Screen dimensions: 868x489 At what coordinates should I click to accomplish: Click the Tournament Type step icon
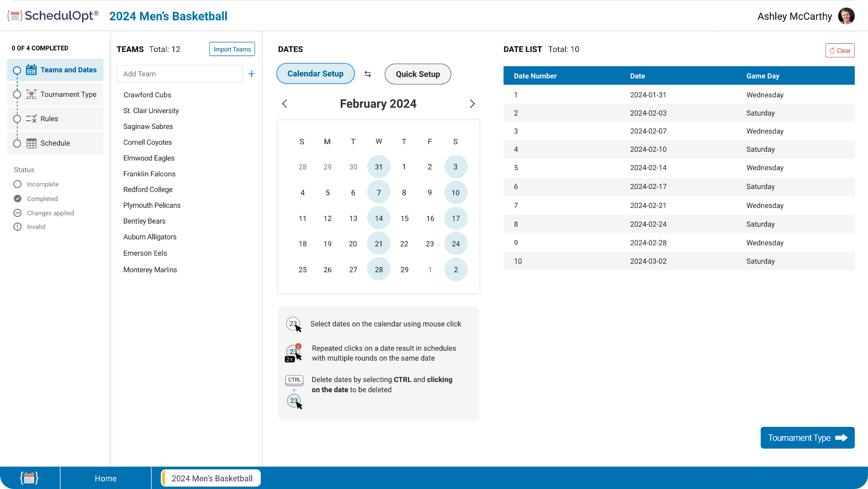click(31, 94)
